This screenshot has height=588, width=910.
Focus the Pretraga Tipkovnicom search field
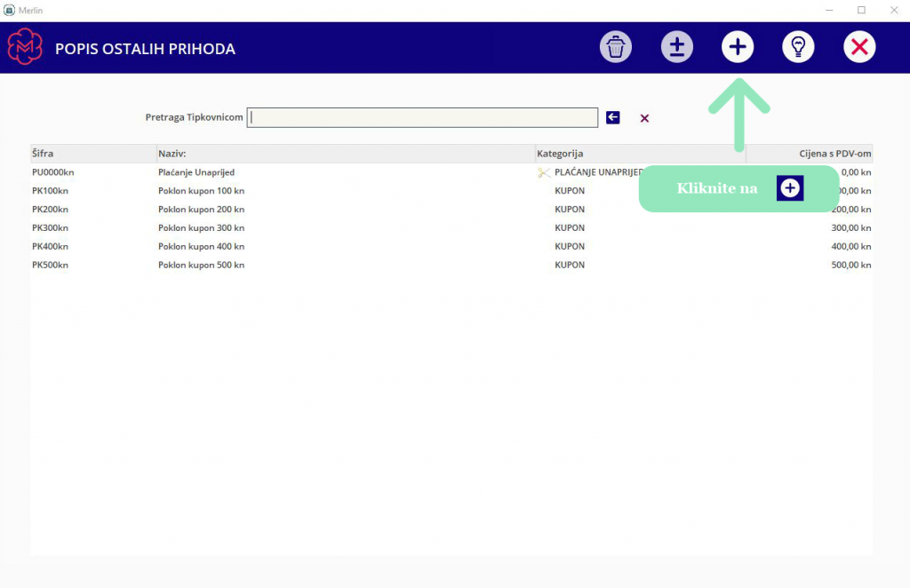(422, 118)
